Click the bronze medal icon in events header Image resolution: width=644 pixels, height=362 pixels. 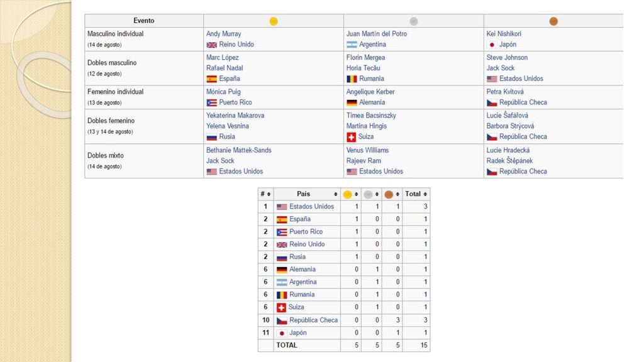pos(553,21)
